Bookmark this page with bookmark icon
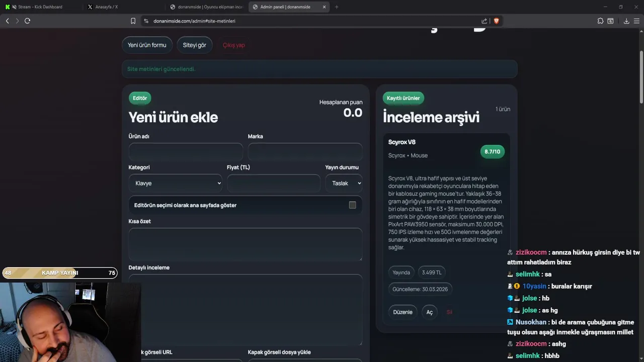644x362 pixels. click(x=133, y=21)
